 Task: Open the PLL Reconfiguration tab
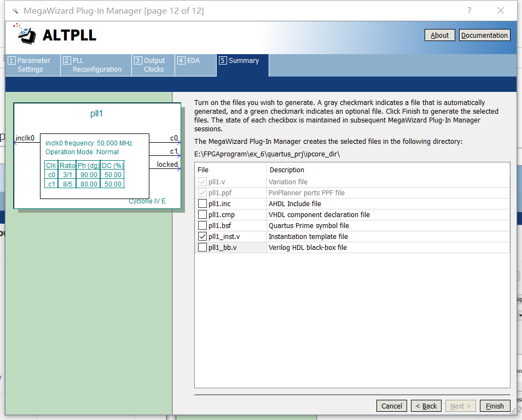coord(96,65)
